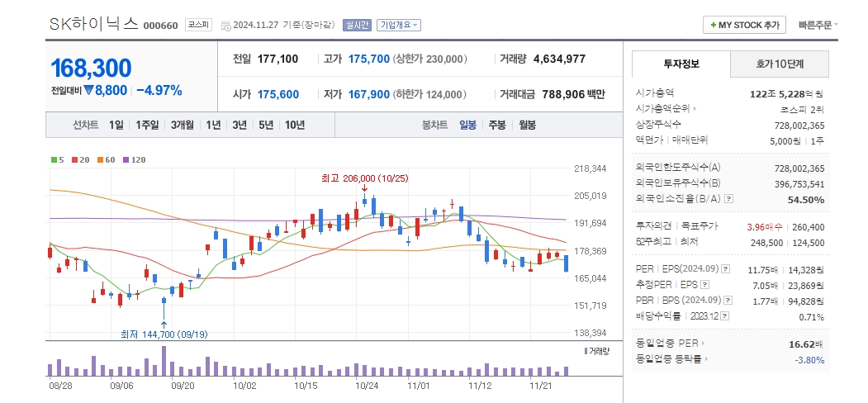Toggle the 실시간 real-time badge
The width and height of the screenshot is (868, 403).
357,25
